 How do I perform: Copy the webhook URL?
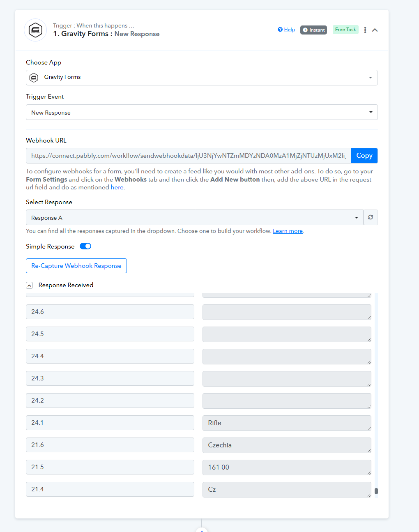coord(364,156)
